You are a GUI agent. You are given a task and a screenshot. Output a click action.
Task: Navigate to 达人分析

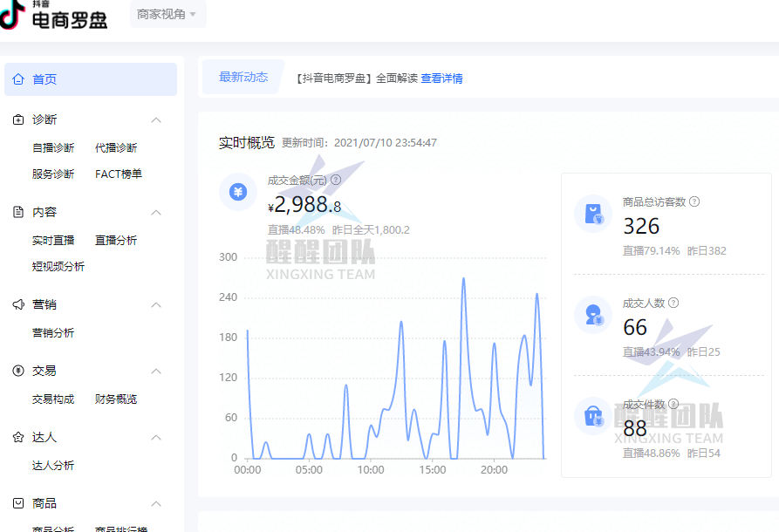point(53,465)
